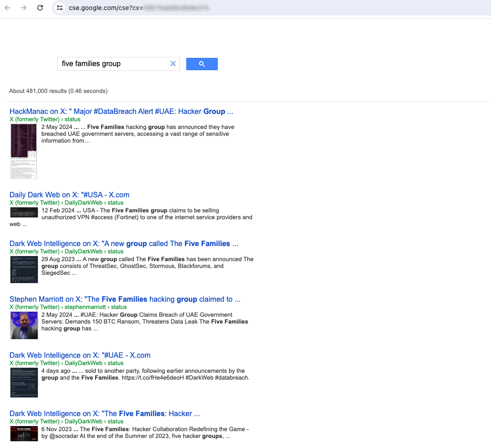This screenshot has height=448, width=491.
Task: Click snippet 'Hacker Collaboration Redefining the Game'
Action: point(145,433)
